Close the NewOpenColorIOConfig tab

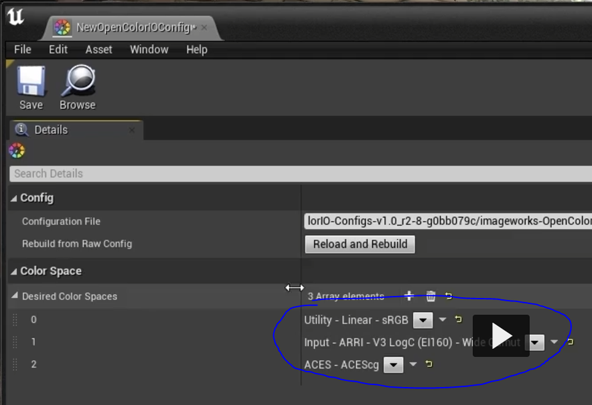(204, 28)
